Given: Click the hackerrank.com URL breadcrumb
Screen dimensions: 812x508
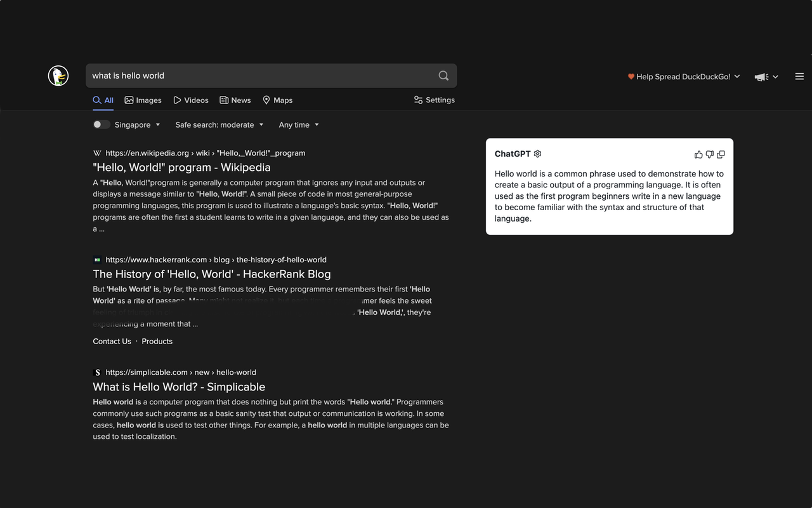Looking at the screenshot, I should (x=216, y=260).
